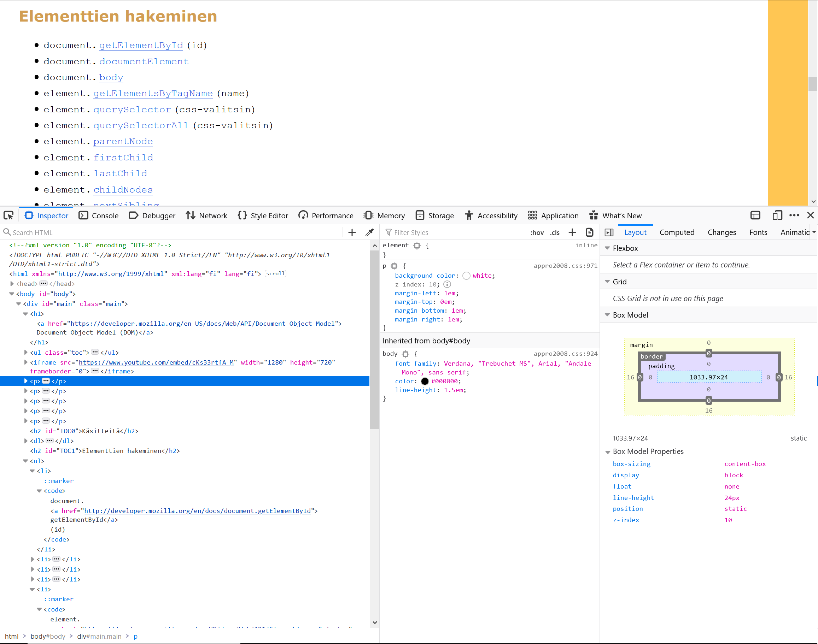818x644 pixels.
Task: Open appro2008.css:971 source link
Action: pyautogui.click(x=565, y=265)
